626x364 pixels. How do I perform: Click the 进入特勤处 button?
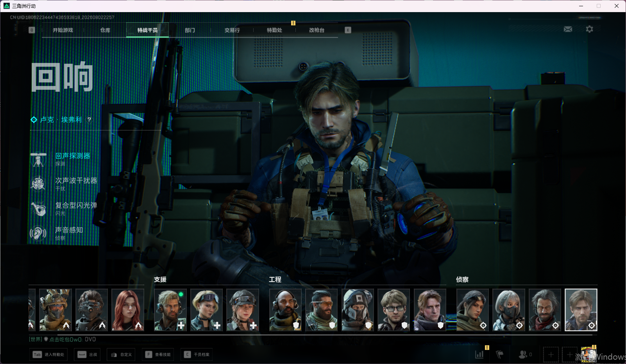click(x=48, y=355)
